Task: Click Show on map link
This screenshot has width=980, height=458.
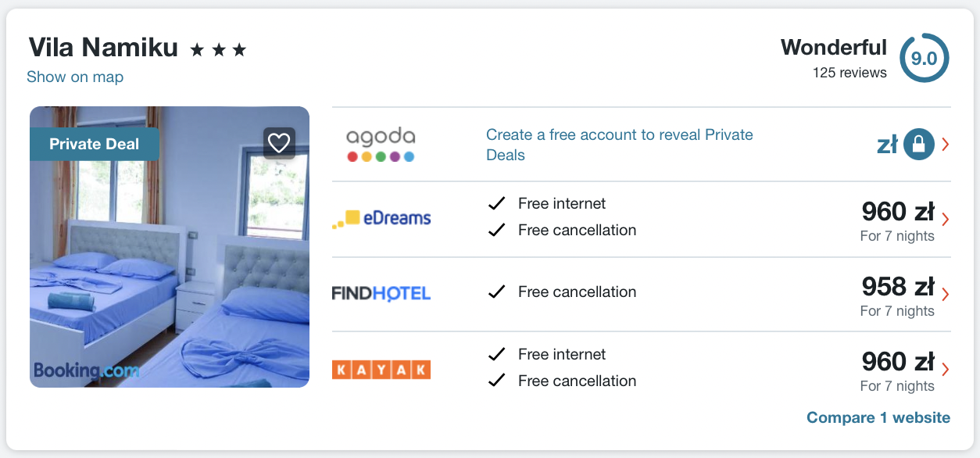Action: [x=75, y=77]
